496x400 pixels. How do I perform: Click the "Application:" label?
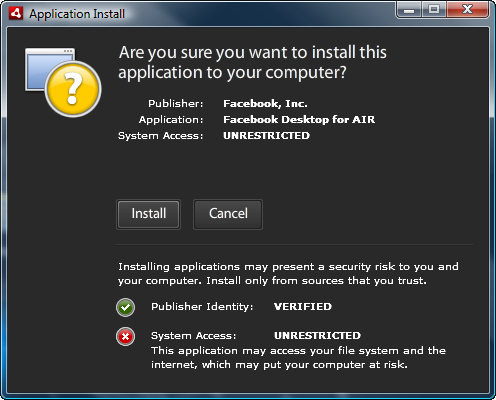171,120
